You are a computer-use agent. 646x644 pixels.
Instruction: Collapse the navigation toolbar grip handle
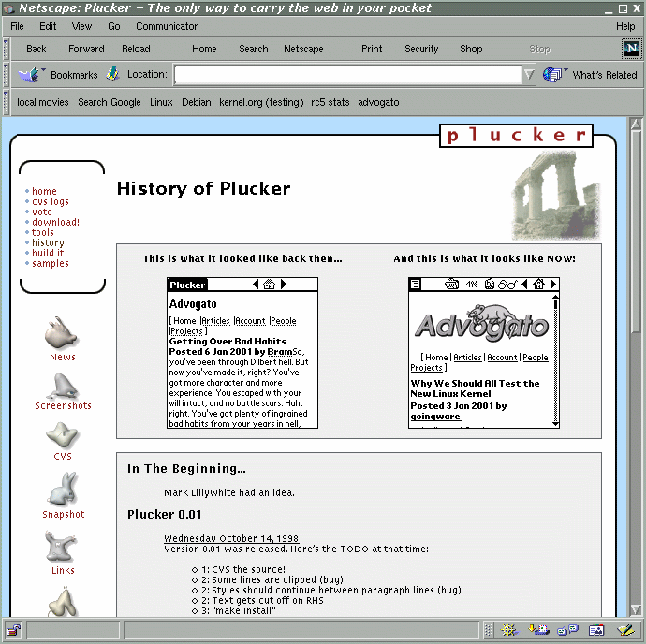tap(6, 49)
